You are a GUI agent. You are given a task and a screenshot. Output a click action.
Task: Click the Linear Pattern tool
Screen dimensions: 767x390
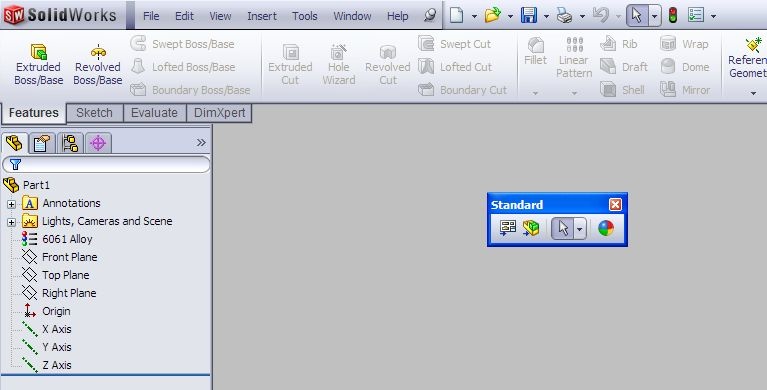point(574,58)
